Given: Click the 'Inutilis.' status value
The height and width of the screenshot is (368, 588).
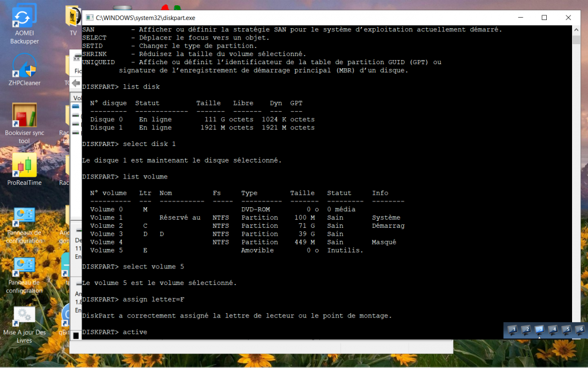Looking at the screenshot, I should point(345,250).
